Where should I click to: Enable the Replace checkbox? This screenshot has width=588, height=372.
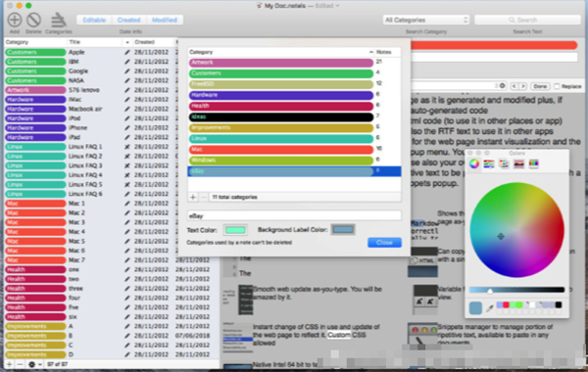557,86
